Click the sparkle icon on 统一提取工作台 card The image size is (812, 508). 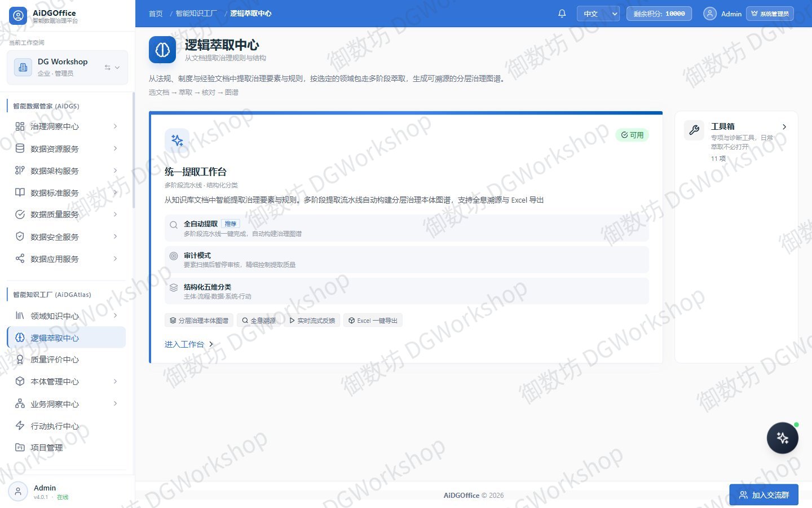coord(177,141)
